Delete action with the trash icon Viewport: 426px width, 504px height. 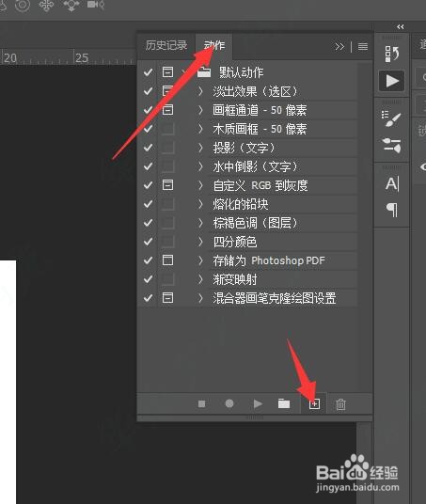340,404
